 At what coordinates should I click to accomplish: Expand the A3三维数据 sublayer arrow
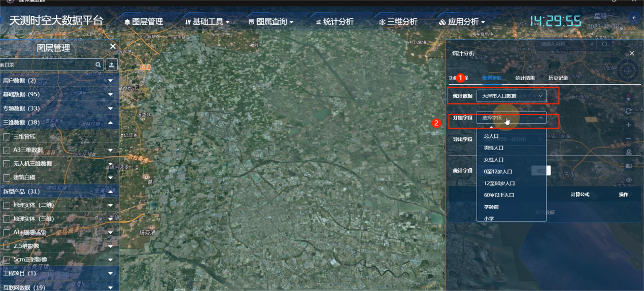(111, 150)
